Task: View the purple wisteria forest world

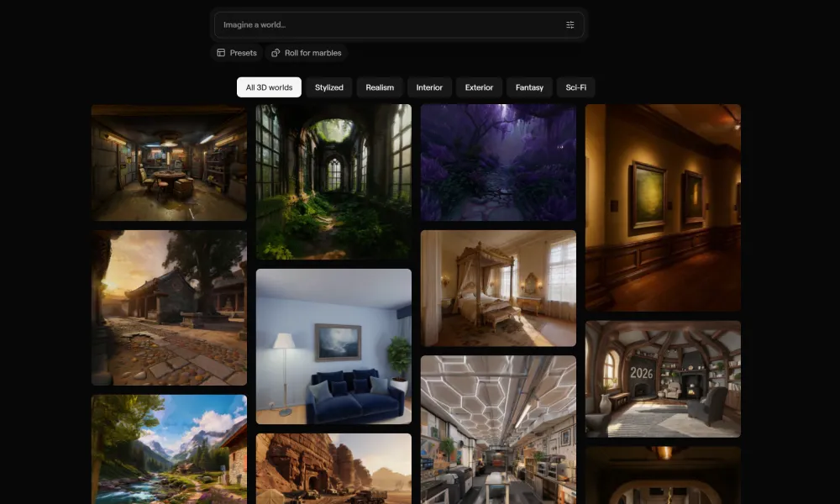Action: 498,163
